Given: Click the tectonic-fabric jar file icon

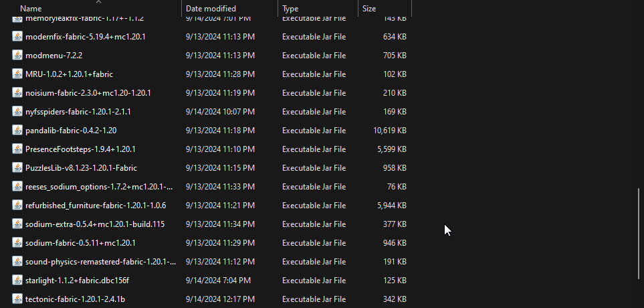Looking at the screenshot, I should [x=17, y=299].
